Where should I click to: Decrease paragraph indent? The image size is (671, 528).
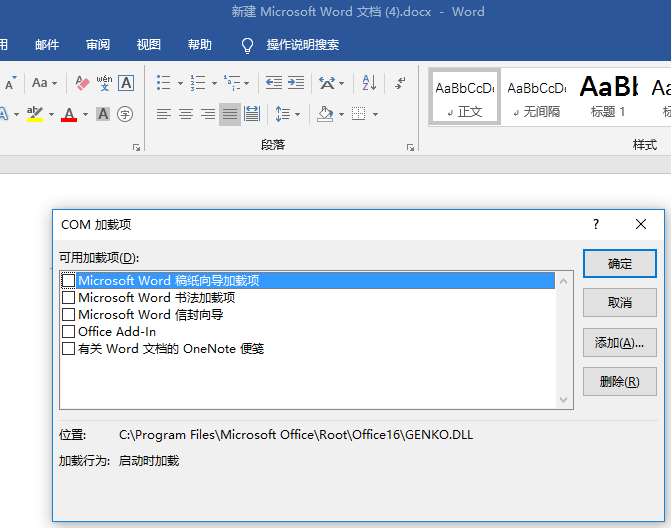(274, 83)
